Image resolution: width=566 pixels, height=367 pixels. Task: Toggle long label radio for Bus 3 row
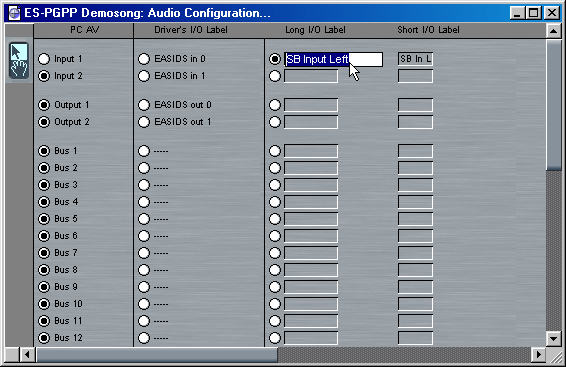[275, 185]
